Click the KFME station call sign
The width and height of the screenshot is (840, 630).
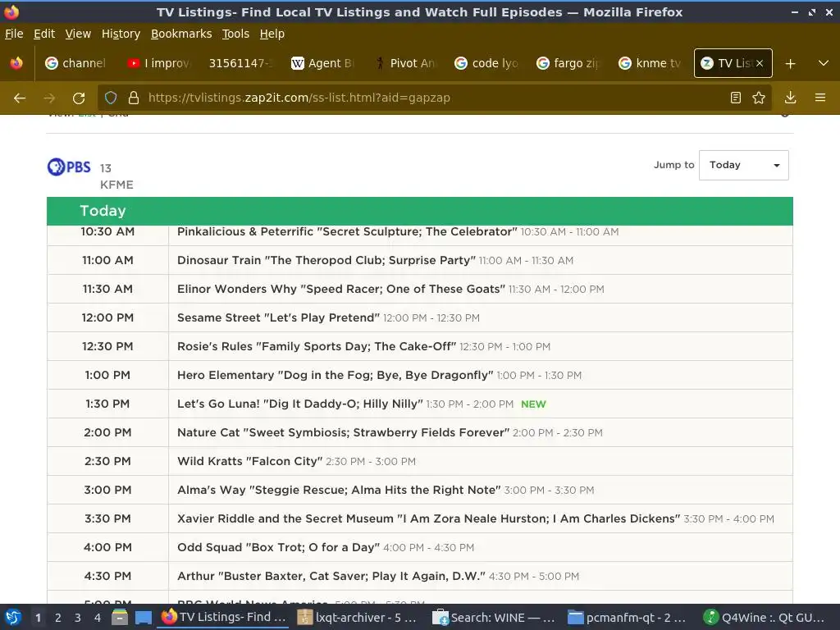pyautogui.click(x=116, y=185)
